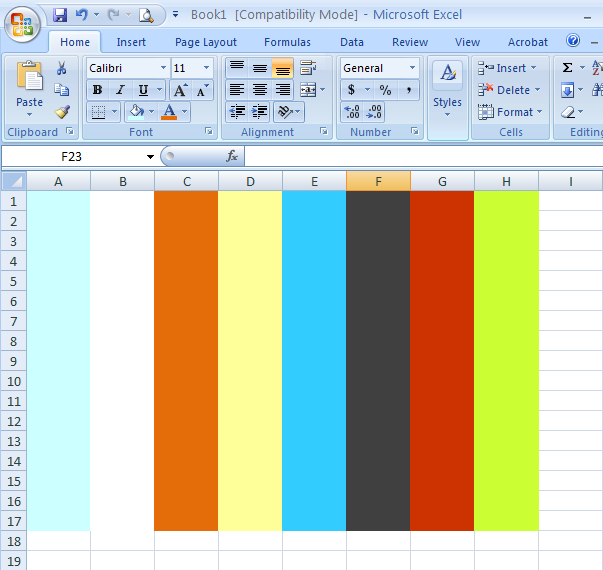
Task: Apply Accounting dollar number format
Action: [x=351, y=90]
